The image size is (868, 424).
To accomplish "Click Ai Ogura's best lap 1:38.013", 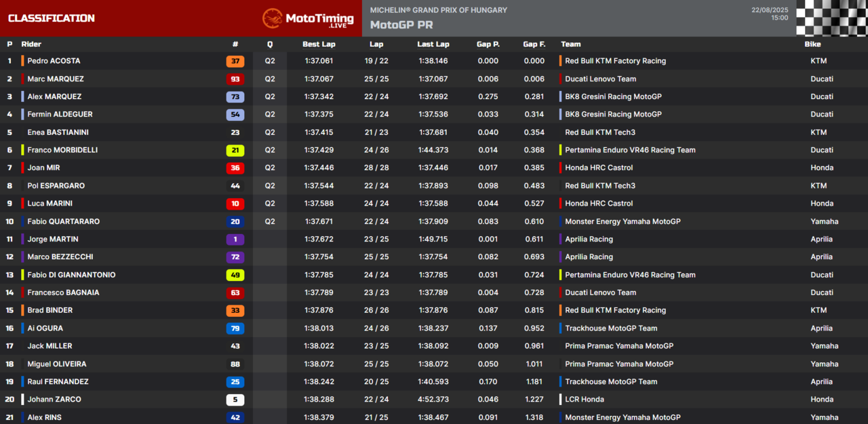I will pos(319,328).
